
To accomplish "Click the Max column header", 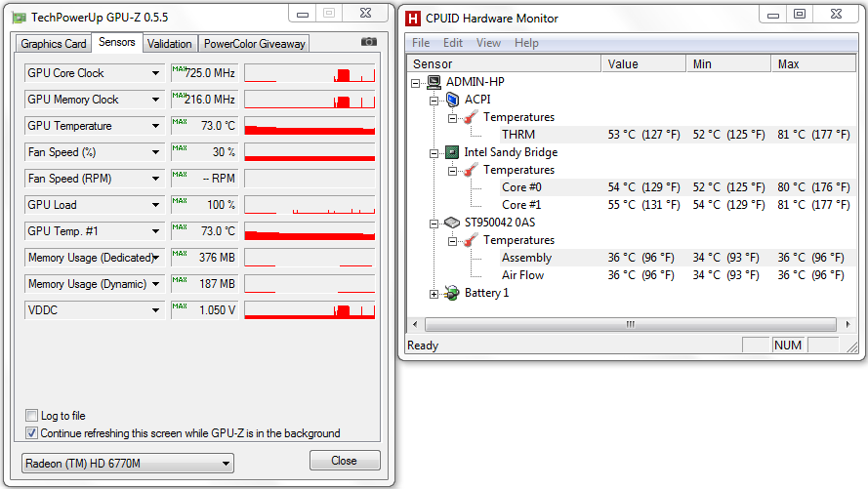I will [x=813, y=64].
